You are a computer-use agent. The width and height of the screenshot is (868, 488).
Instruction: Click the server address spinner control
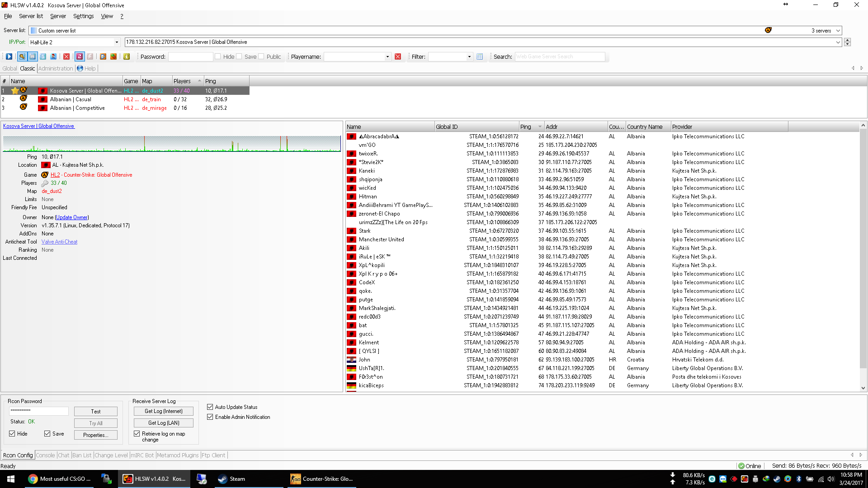click(847, 42)
